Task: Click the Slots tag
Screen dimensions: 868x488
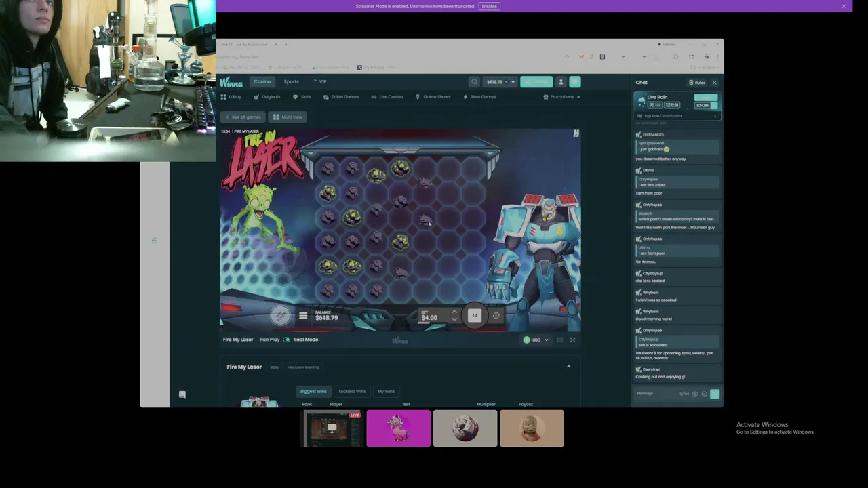Action: (274, 367)
